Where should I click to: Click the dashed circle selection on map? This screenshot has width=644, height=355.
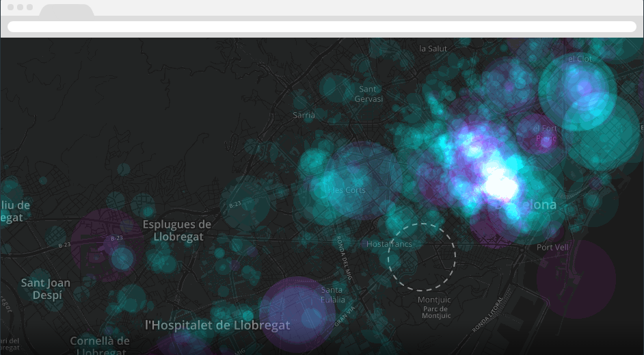coord(421,257)
